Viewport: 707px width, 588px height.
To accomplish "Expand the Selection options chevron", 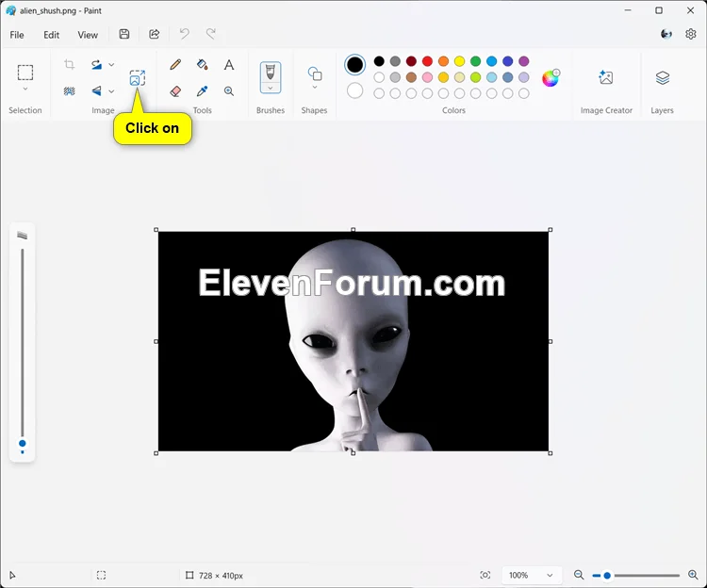I will (25, 89).
